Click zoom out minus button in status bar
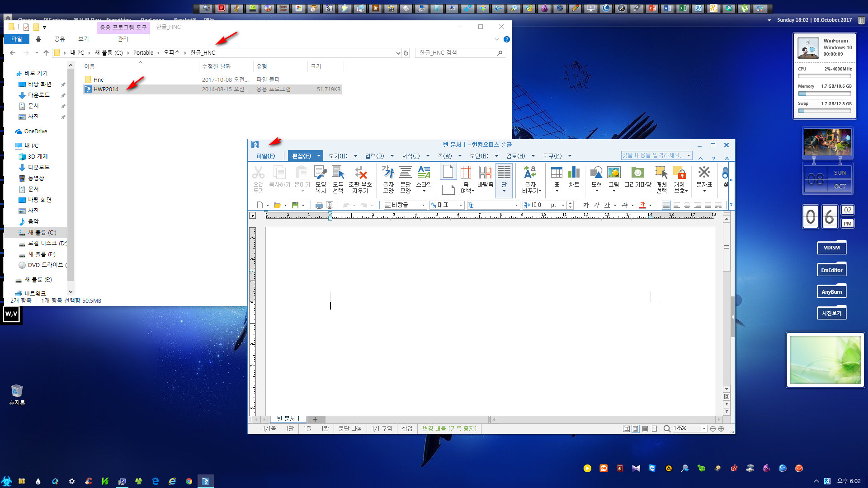Viewport: 868px width, 488px height. [x=713, y=428]
